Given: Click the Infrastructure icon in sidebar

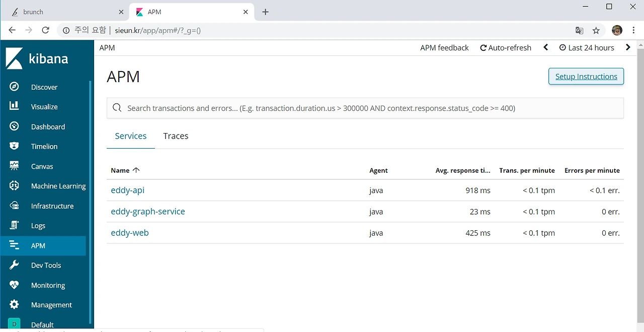Looking at the screenshot, I should (14, 206).
